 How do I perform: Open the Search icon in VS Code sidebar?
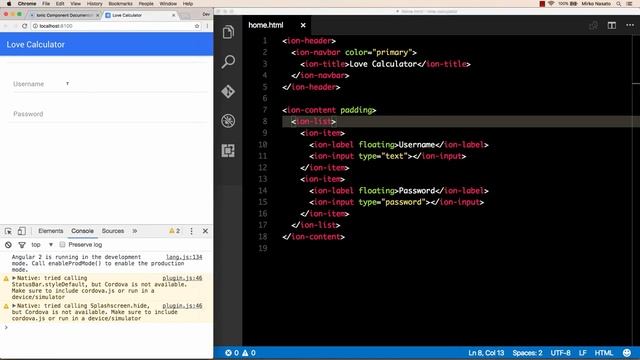(228, 62)
